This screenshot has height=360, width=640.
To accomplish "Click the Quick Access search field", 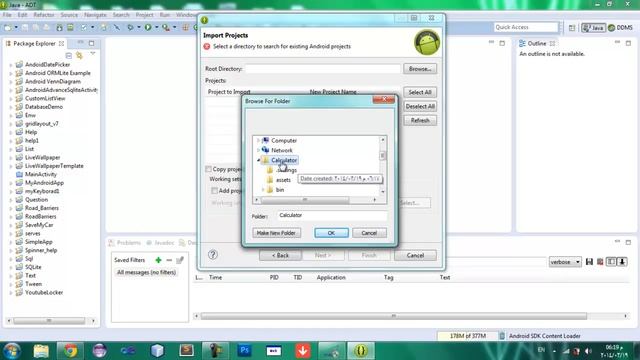I will click(526, 27).
